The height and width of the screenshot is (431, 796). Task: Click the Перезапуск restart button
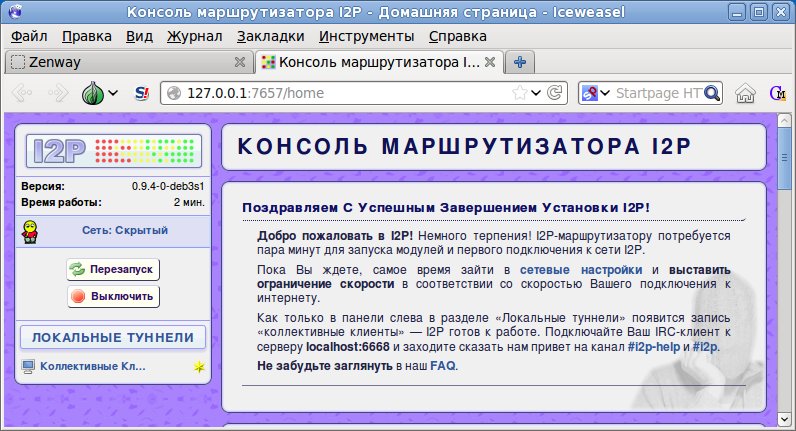click(x=113, y=269)
